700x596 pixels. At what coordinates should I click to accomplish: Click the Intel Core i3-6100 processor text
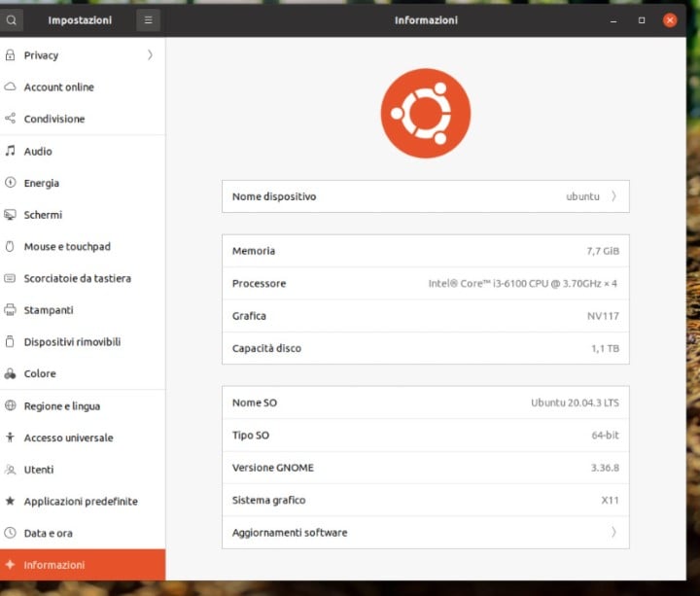pos(522,284)
